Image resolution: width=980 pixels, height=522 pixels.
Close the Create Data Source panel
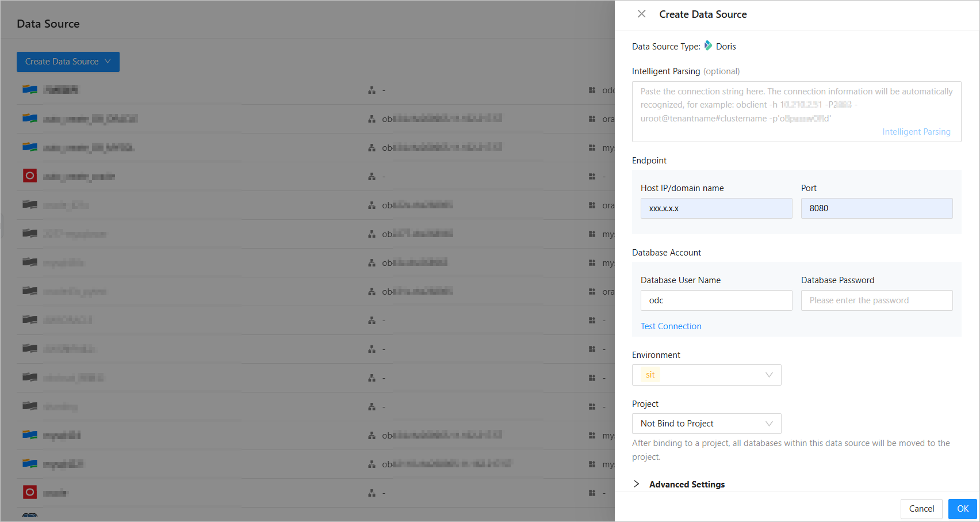tap(642, 14)
